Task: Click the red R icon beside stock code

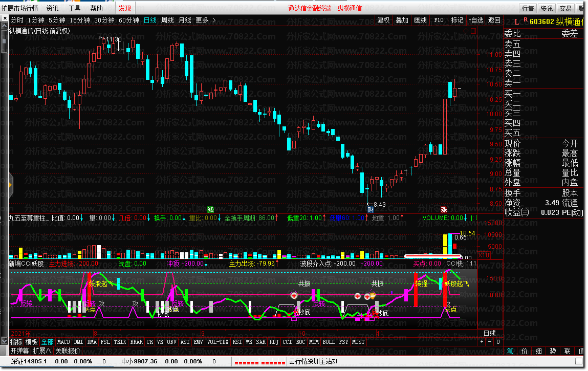Action: (526, 19)
